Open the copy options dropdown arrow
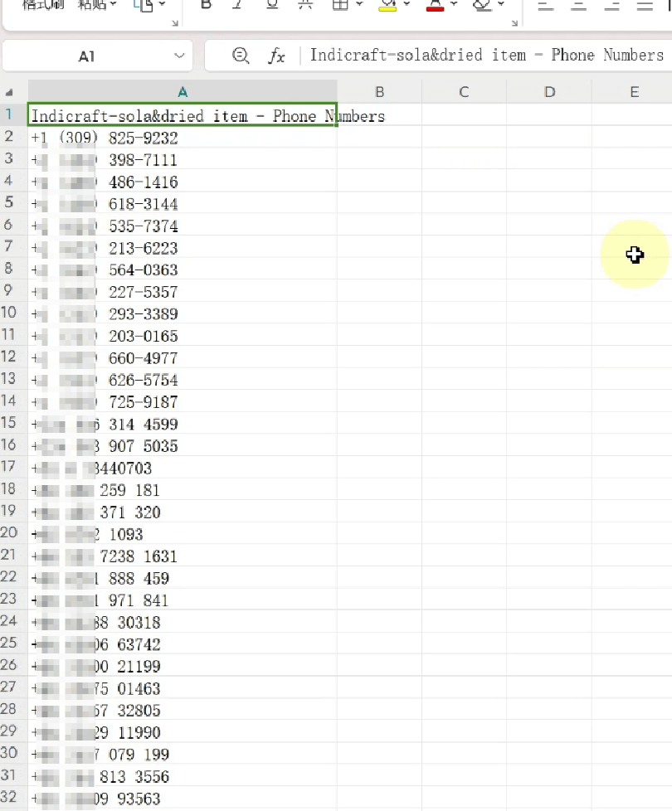The image size is (672, 811). coord(163,5)
